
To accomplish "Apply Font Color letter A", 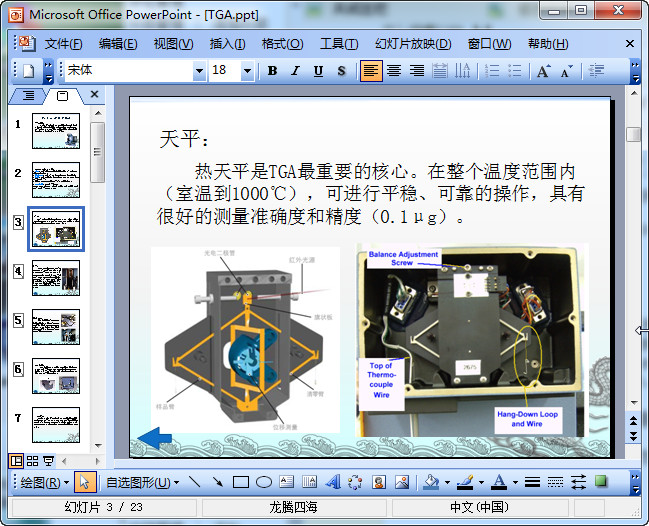I will [x=499, y=482].
